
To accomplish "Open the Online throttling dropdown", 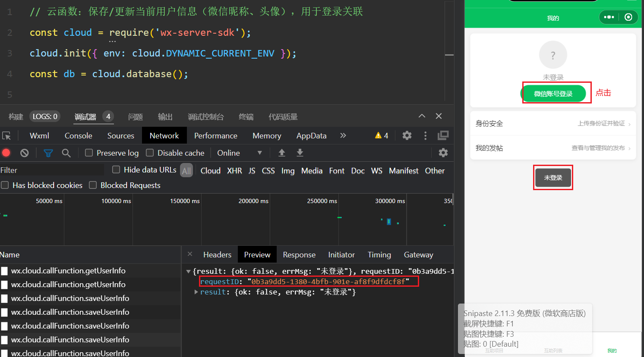I will point(240,153).
